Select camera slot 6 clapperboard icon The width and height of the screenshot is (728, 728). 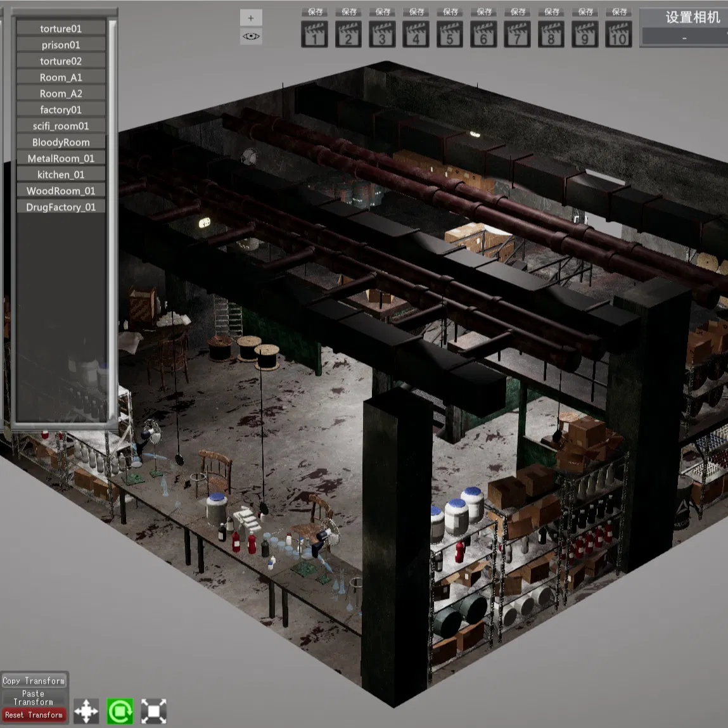pos(483,34)
